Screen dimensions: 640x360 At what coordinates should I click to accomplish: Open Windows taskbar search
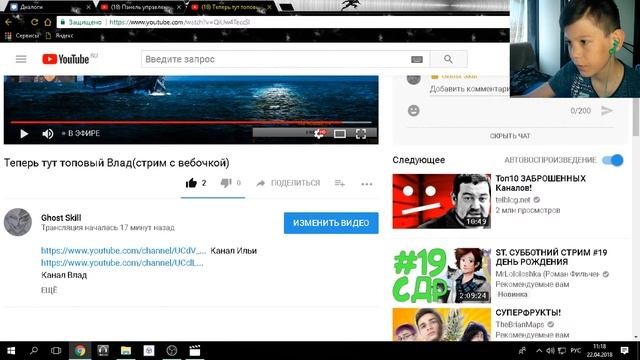point(34,351)
